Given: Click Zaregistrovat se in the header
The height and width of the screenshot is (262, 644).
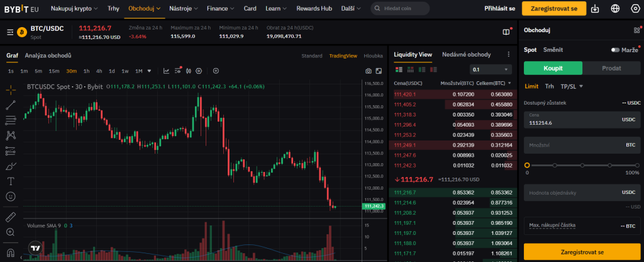Looking at the screenshot, I should click(553, 8).
